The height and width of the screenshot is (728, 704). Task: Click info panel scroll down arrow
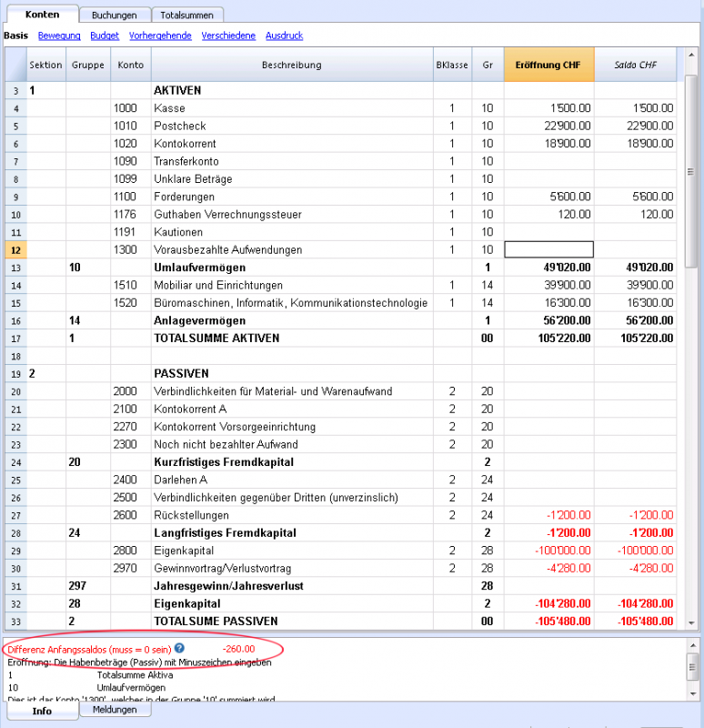click(692, 694)
